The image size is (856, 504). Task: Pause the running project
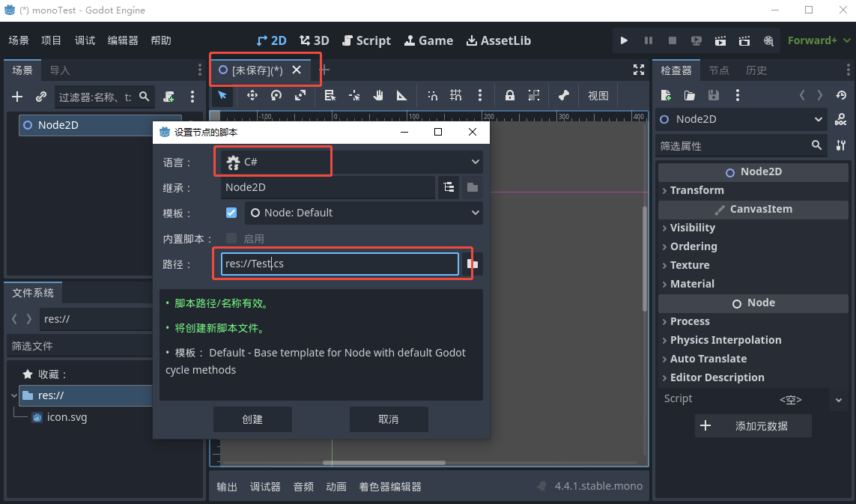(649, 40)
